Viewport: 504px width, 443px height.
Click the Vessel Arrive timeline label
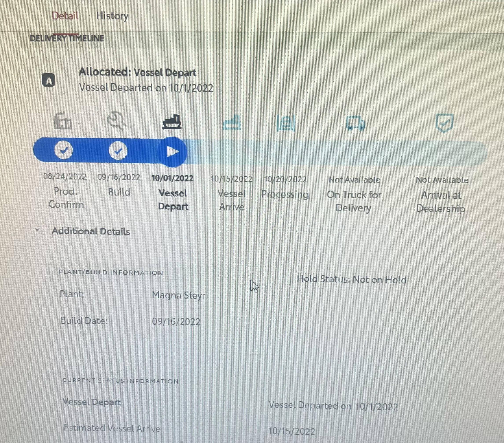232,200
